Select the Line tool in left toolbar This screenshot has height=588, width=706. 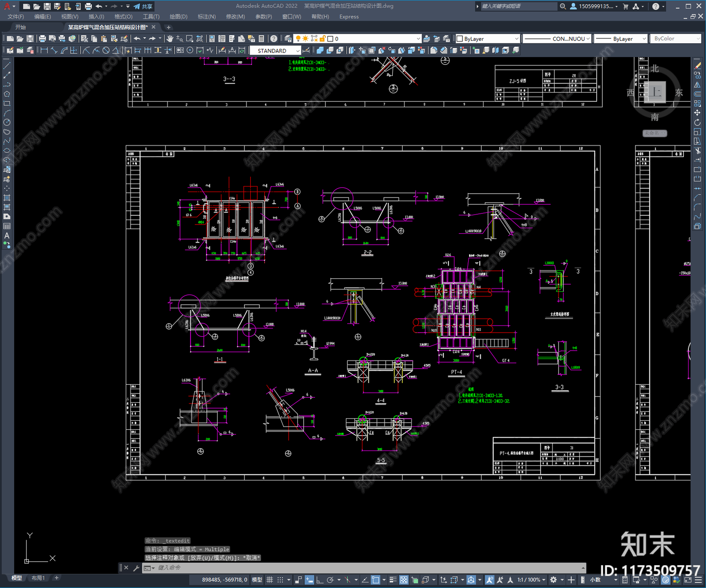(x=7, y=65)
